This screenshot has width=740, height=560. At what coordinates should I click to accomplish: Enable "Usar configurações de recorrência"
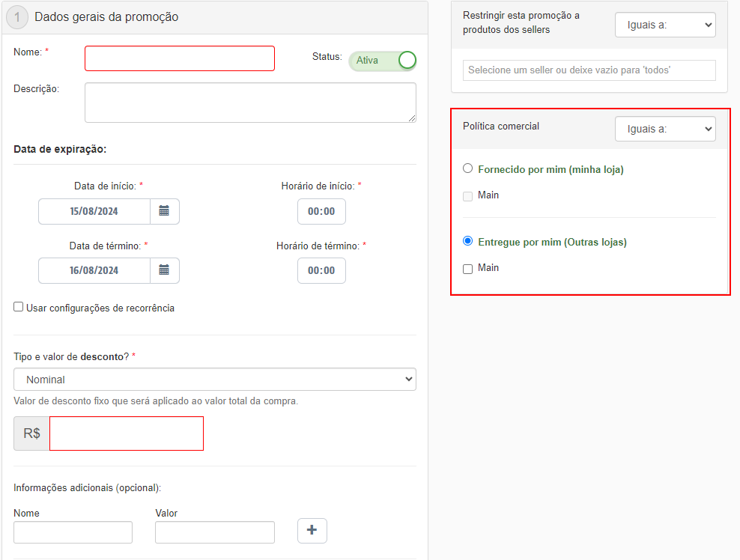(x=17, y=306)
